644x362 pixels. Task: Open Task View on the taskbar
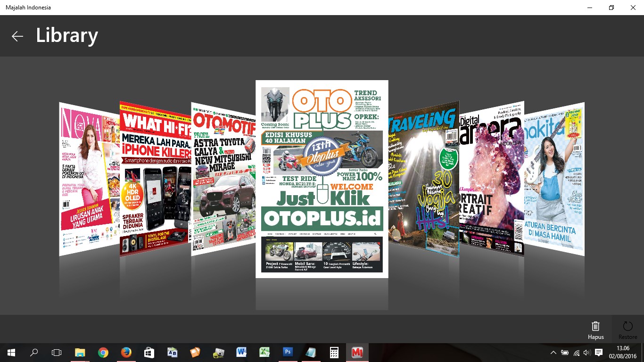(57, 352)
